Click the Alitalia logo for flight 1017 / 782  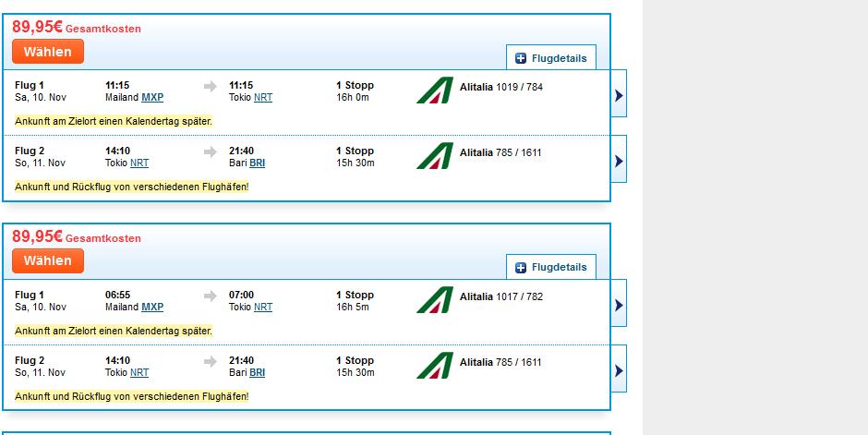click(x=435, y=300)
